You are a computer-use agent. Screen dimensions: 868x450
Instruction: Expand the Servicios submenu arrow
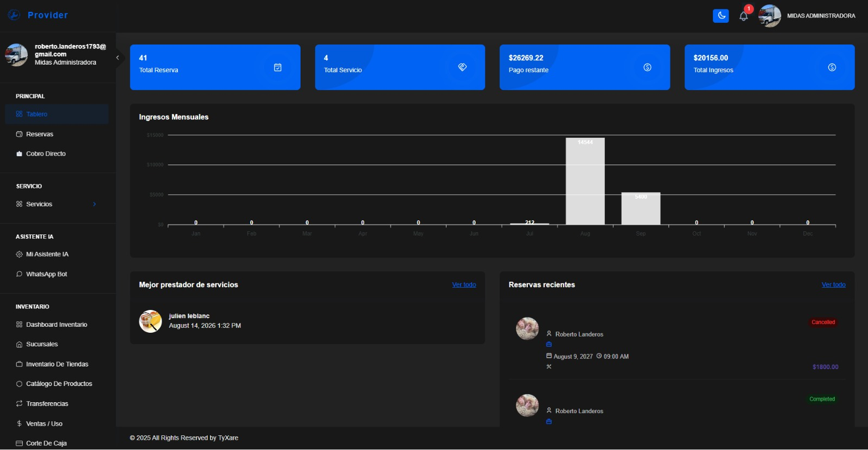(94, 204)
